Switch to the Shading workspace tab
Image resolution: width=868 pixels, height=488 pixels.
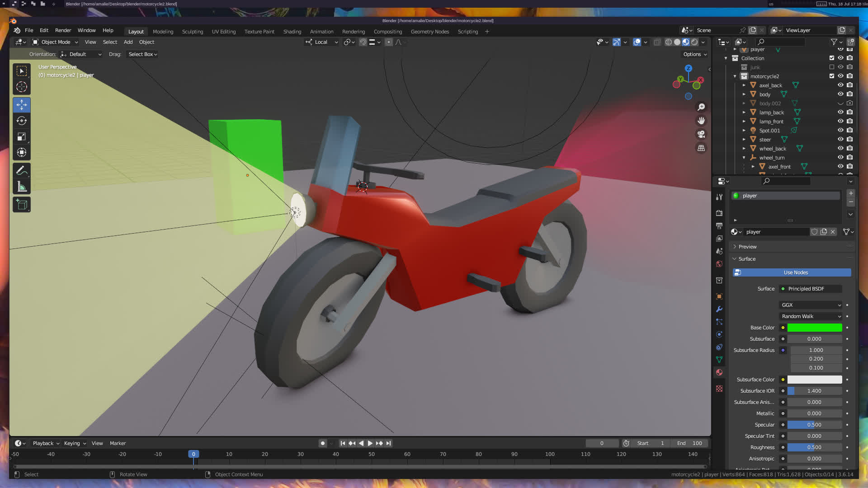click(x=292, y=32)
